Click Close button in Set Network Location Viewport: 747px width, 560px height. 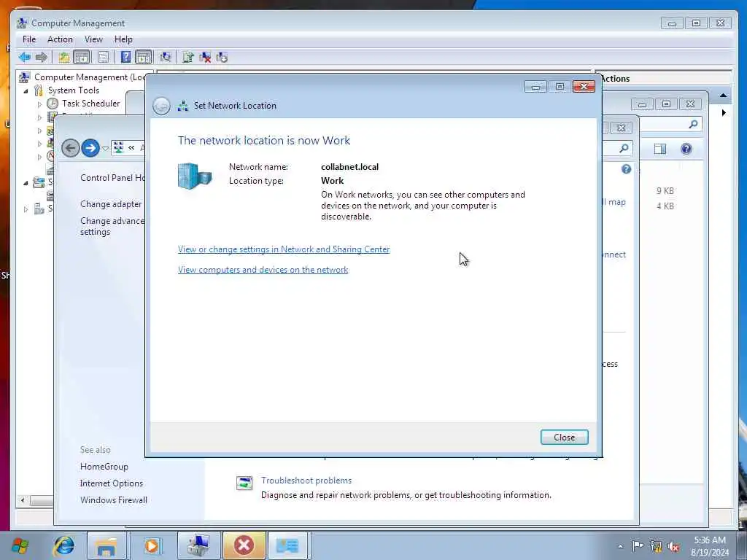564,437
